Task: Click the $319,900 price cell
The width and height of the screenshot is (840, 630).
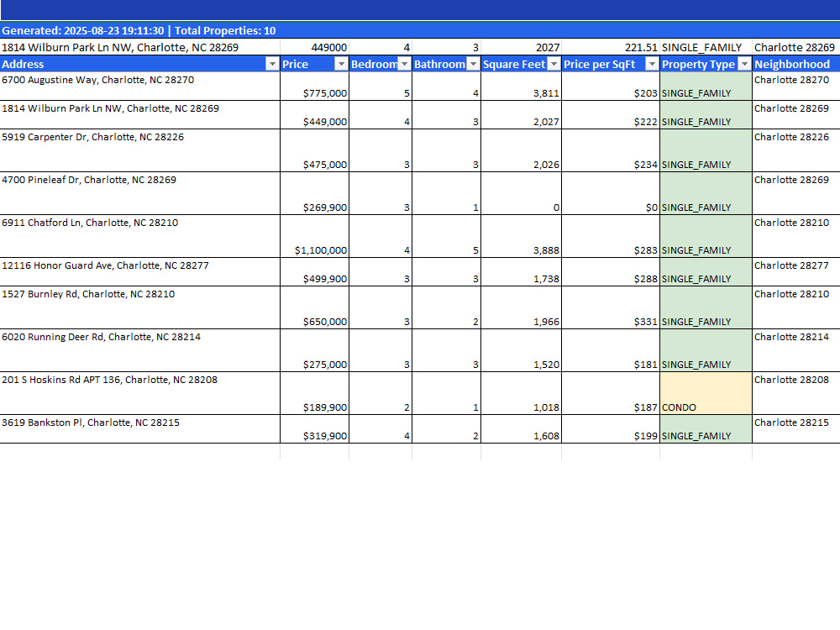Action: [314, 429]
